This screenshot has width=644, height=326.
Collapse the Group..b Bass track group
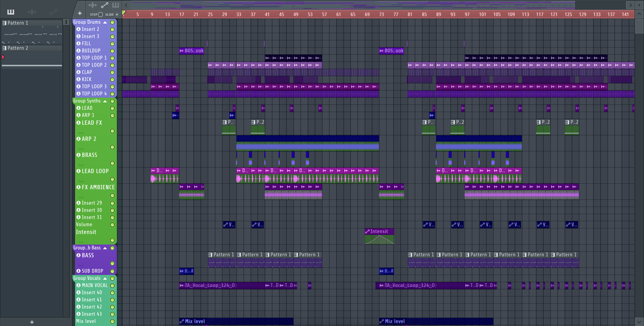click(x=105, y=248)
